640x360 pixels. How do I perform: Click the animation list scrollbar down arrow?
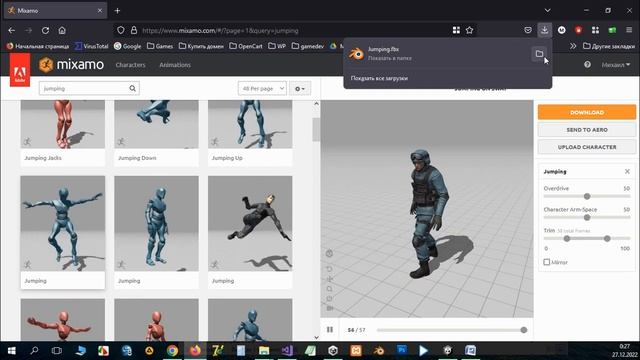(x=316, y=337)
